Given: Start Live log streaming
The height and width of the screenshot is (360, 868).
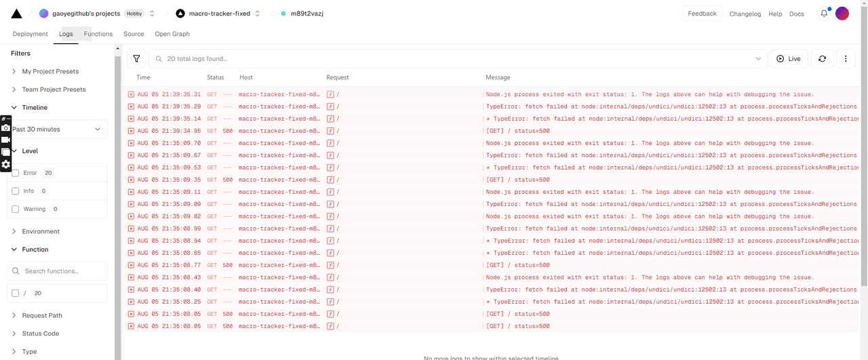Looking at the screenshot, I should tap(789, 59).
